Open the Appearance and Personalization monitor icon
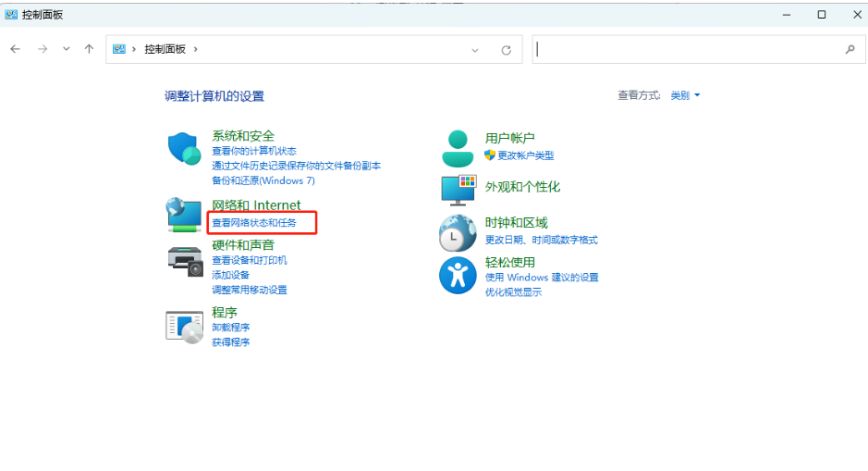The height and width of the screenshot is (471, 868). [458, 189]
